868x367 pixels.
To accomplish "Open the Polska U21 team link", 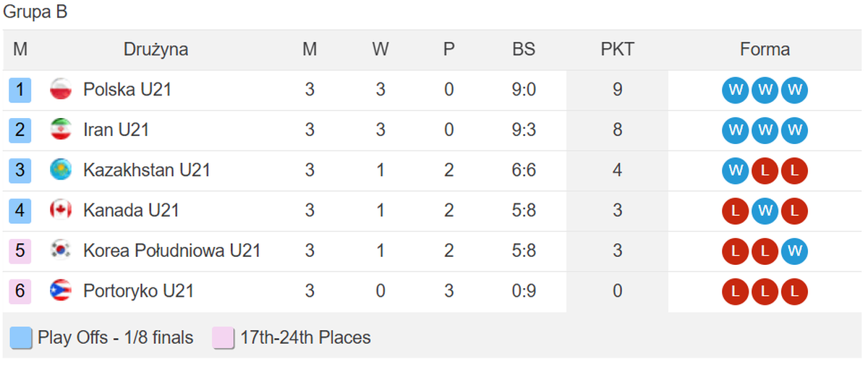I will [x=127, y=90].
